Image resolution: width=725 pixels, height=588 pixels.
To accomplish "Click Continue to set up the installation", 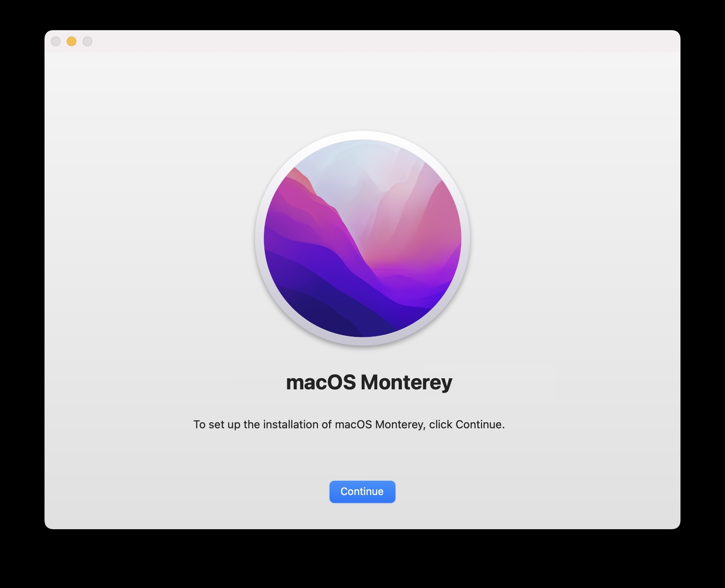I will (x=362, y=491).
